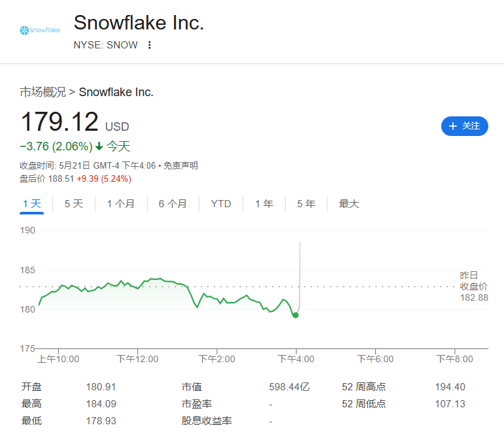Image resolution: width=504 pixels, height=438 pixels.
Task: Select the 1 天 time range tab
Action: pyautogui.click(x=32, y=204)
